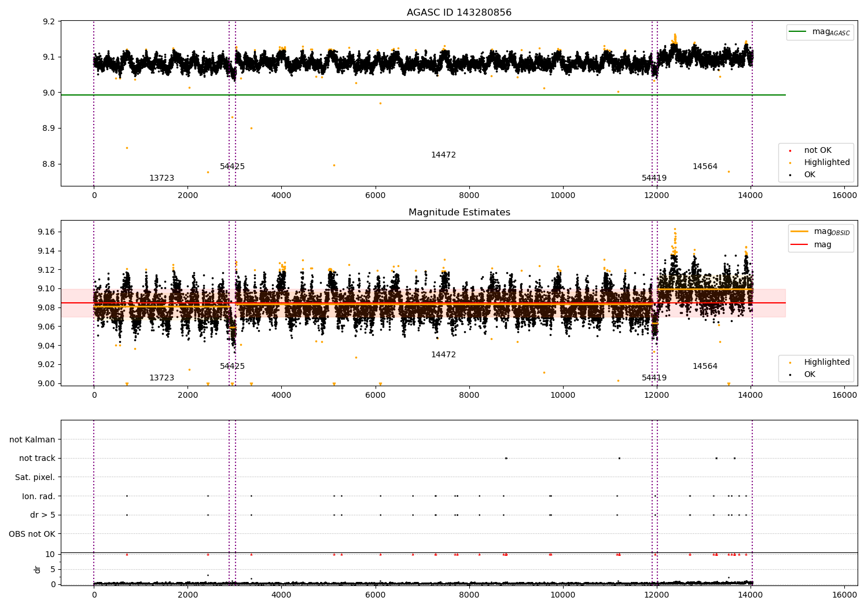Click the 10 tick on dr axis

pos(50,555)
